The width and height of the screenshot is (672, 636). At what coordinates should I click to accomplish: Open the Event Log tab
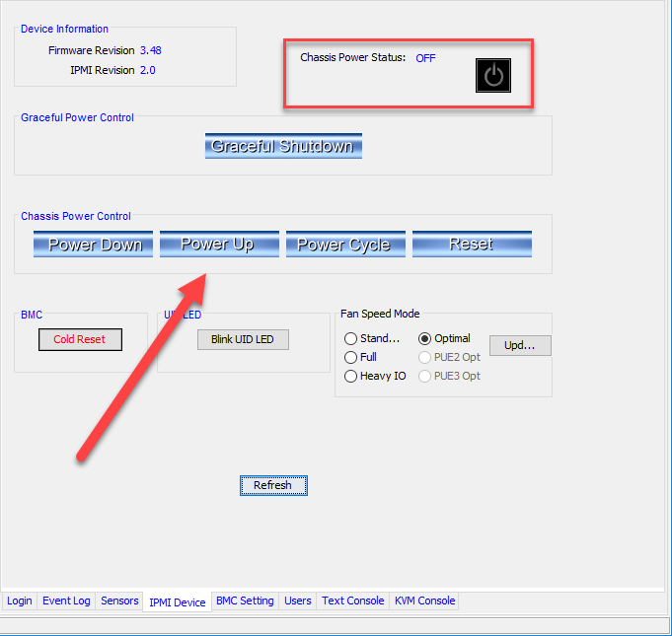coord(66,601)
